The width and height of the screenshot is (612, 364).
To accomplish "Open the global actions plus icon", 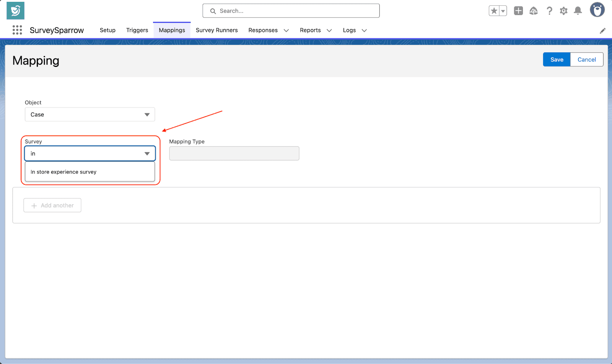I will pyautogui.click(x=518, y=11).
